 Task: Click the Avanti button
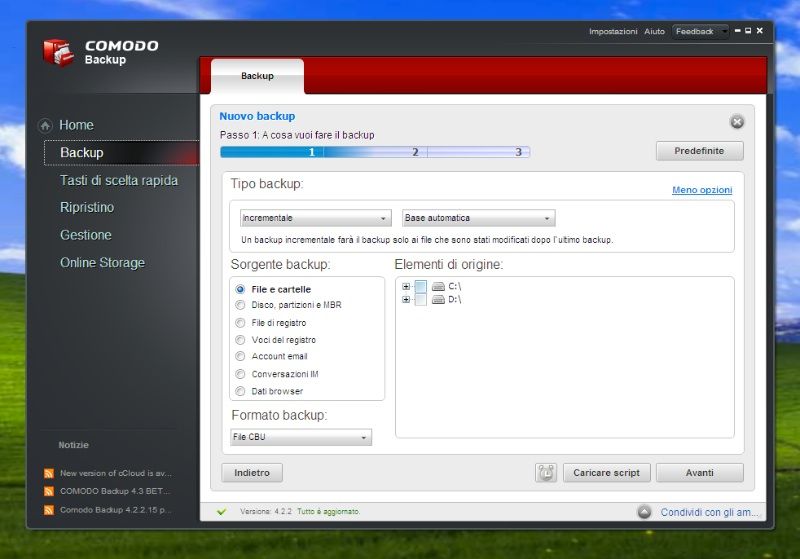pos(699,473)
